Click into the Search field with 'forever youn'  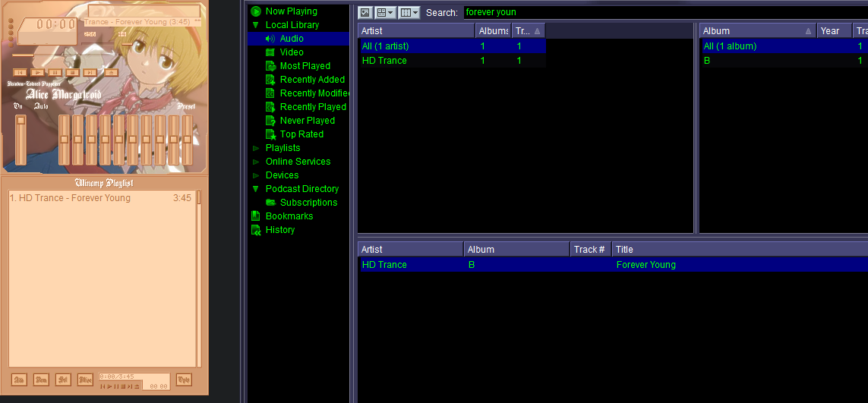665,12
